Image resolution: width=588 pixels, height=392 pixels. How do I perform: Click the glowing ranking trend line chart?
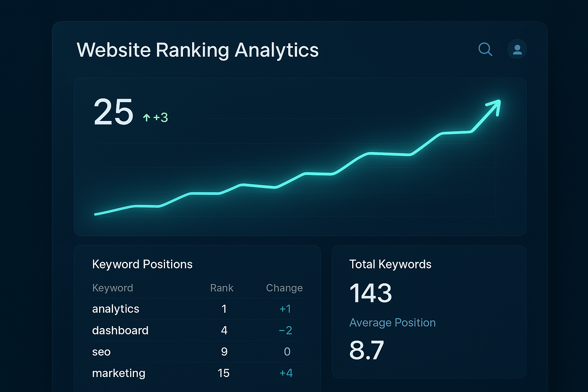tap(298, 157)
